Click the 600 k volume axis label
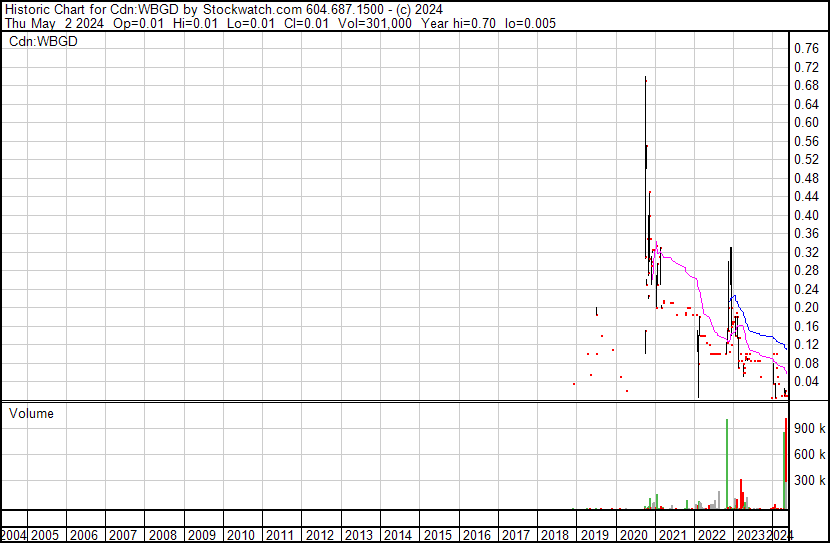The image size is (830, 543). 809,455
